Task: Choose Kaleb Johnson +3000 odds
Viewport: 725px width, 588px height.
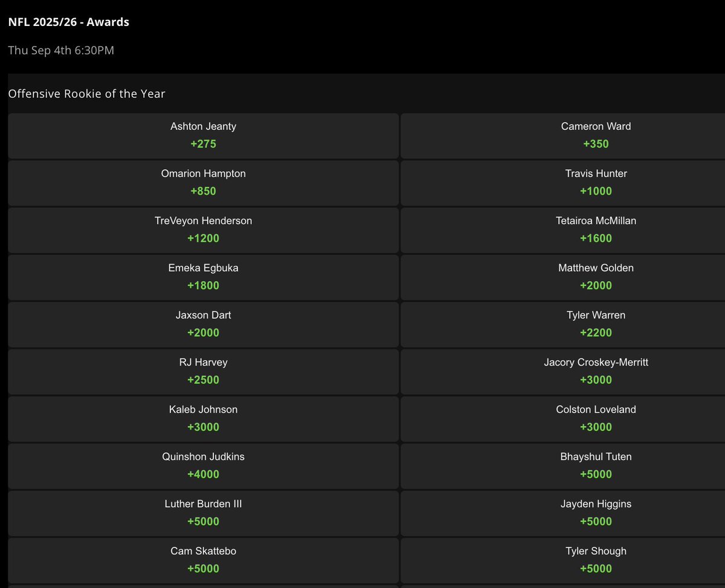Action: click(203, 418)
